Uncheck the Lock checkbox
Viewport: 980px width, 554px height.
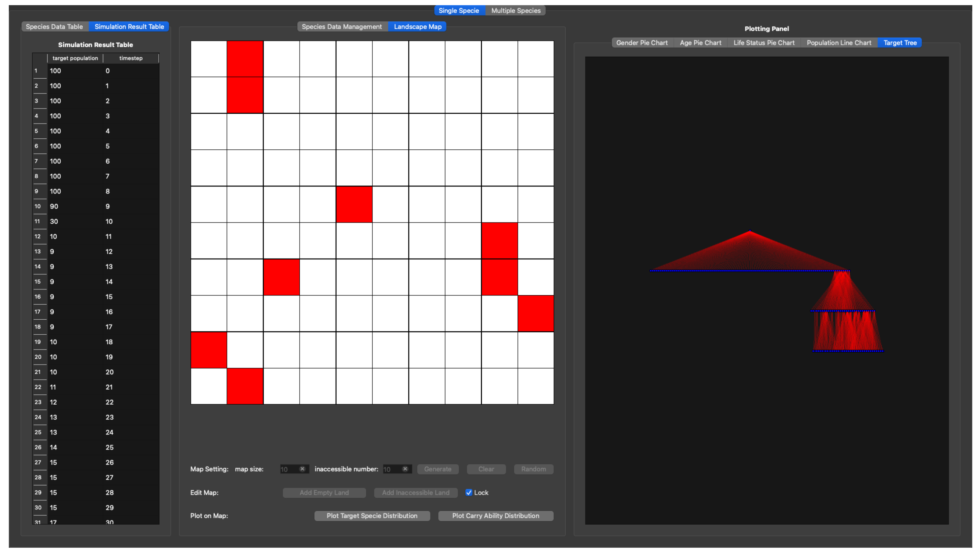point(469,492)
